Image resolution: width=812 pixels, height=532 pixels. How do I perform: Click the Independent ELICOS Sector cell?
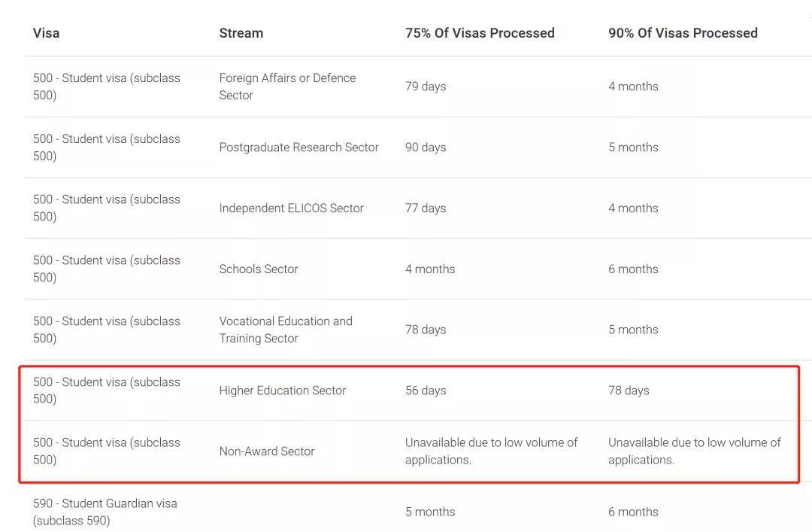coord(292,208)
